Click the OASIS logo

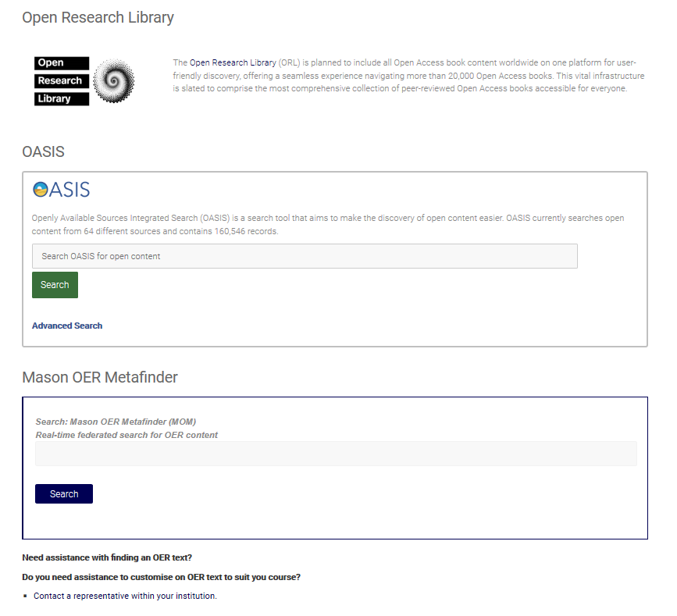coord(62,190)
